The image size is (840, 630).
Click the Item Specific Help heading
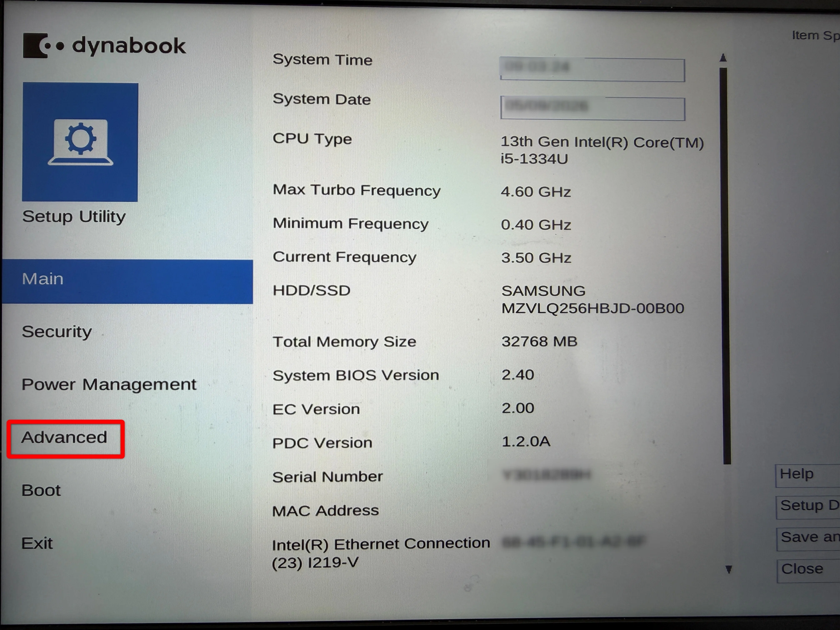(816, 35)
